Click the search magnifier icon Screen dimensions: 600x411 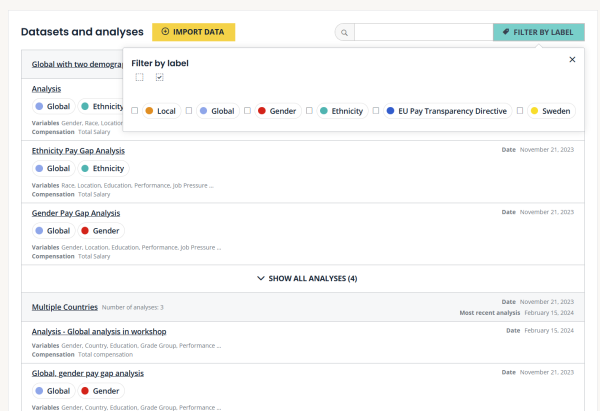click(x=344, y=33)
